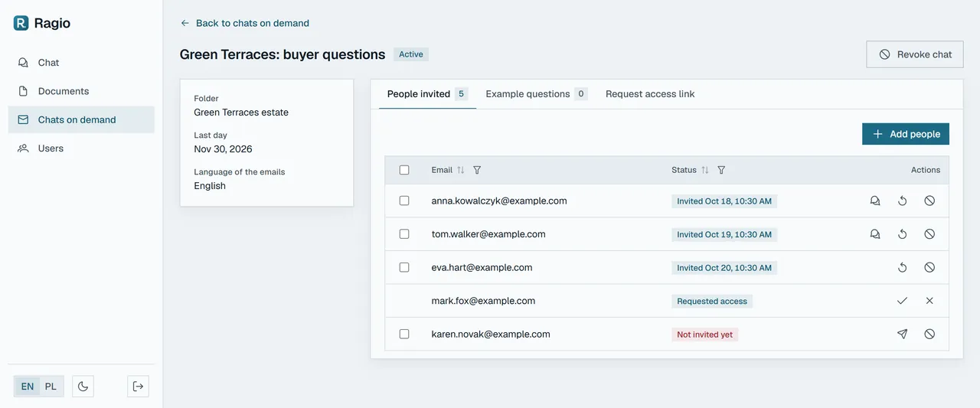Go to Users in the sidebar
The width and height of the screenshot is (980, 408).
[x=81, y=149]
